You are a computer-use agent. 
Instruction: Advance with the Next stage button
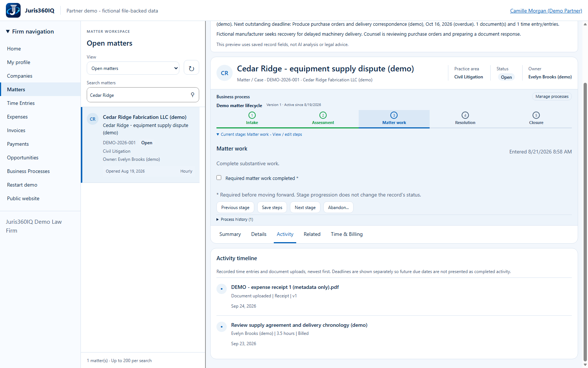coord(305,207)
